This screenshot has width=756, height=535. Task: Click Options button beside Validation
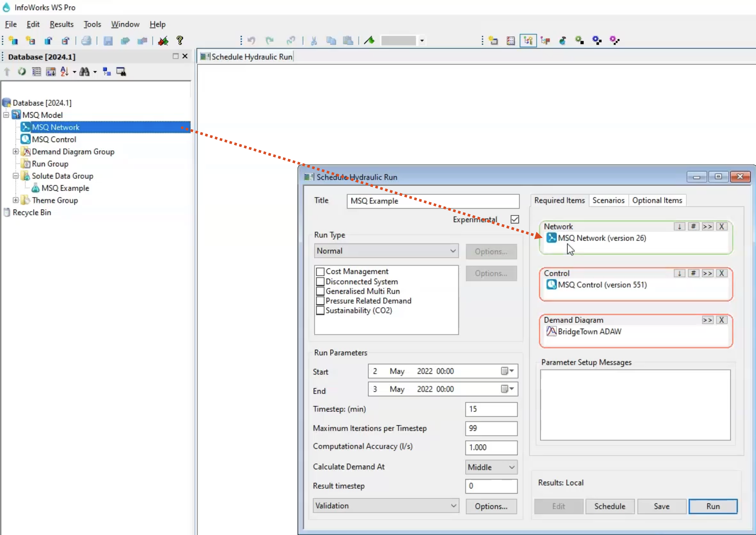click(491, 506)
